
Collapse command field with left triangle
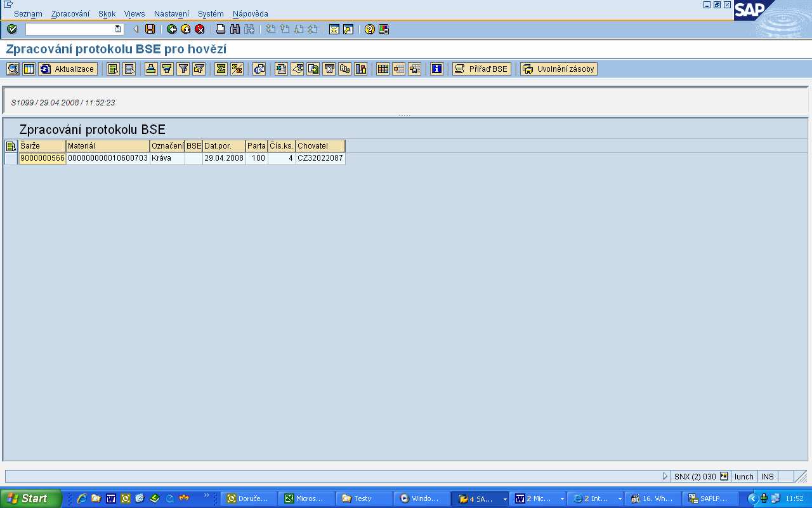pyautogui.click(x=135, y=29)
